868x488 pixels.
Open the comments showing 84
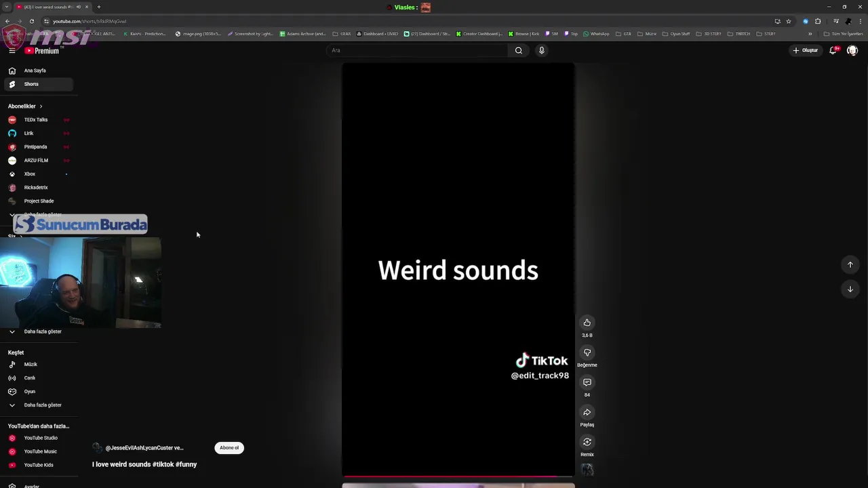coord(587,382)
